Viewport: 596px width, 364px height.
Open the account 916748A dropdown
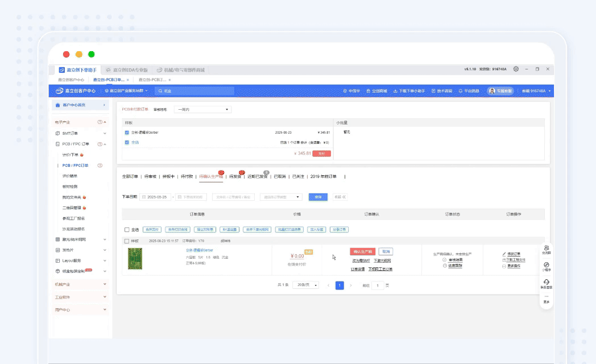pos(536,91)
